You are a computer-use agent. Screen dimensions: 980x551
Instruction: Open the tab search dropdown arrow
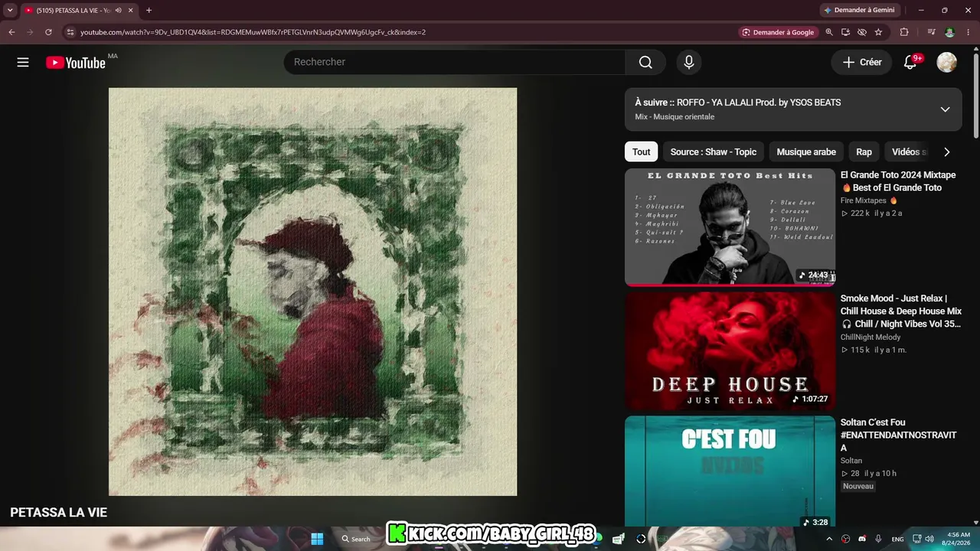tap(10, 10)
